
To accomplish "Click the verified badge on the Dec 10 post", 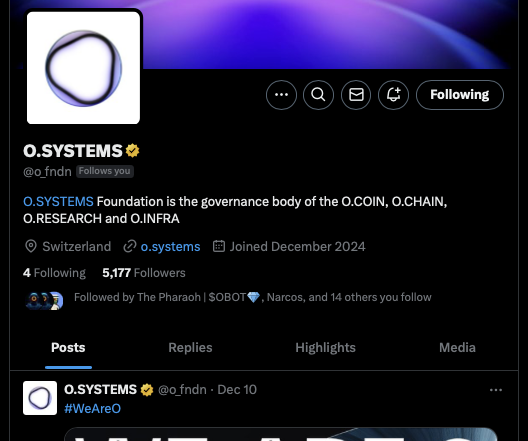I will point(147,390).
